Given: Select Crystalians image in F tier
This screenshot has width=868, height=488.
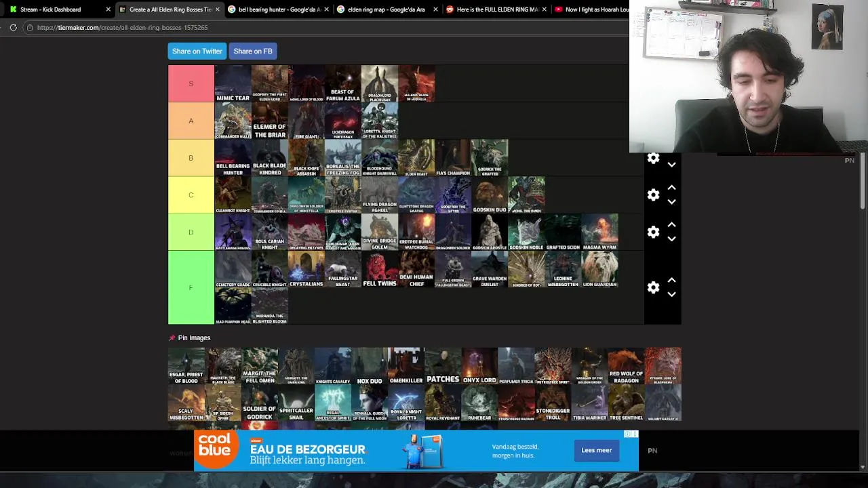Looking at the screenshot, I should [306, 269].
